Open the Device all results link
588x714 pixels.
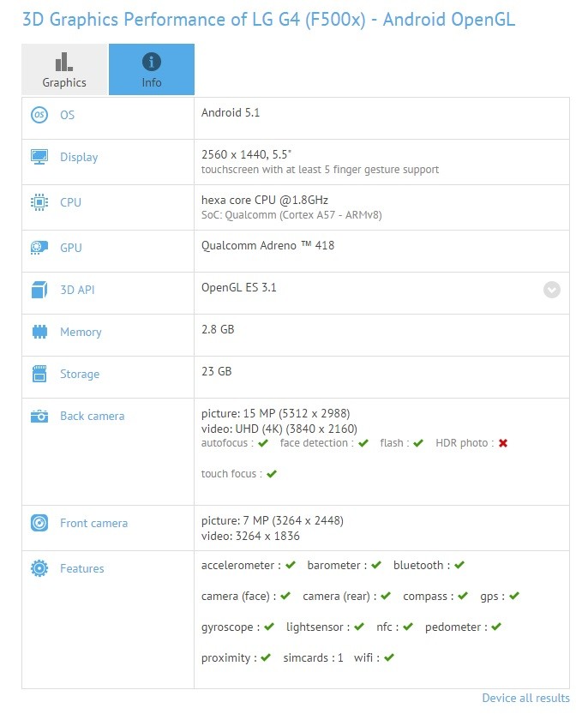pyautogui.click(x=525, y=698)
